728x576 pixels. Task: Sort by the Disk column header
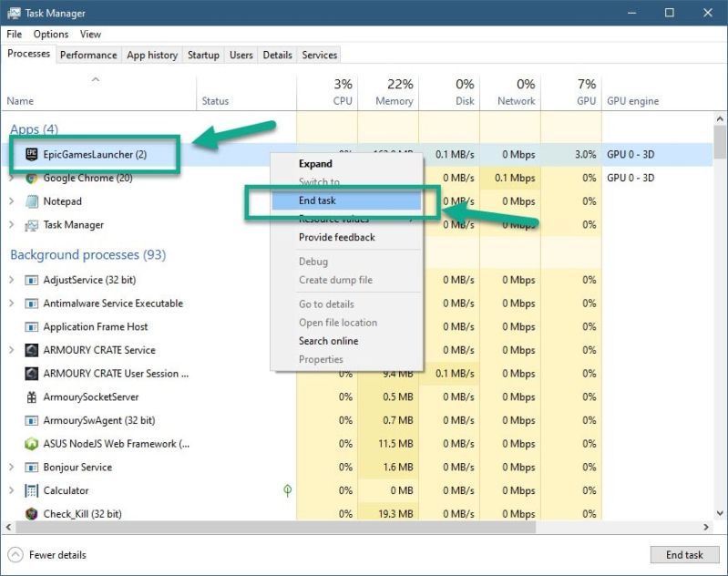click(x=449, y=91)
